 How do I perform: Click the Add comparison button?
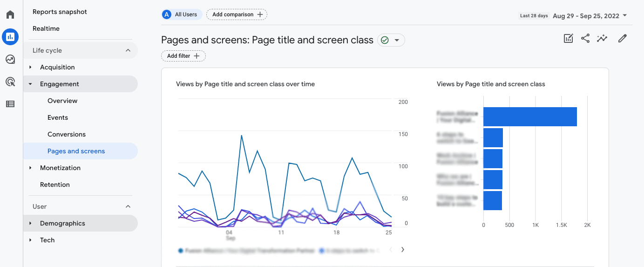point(237,14)
